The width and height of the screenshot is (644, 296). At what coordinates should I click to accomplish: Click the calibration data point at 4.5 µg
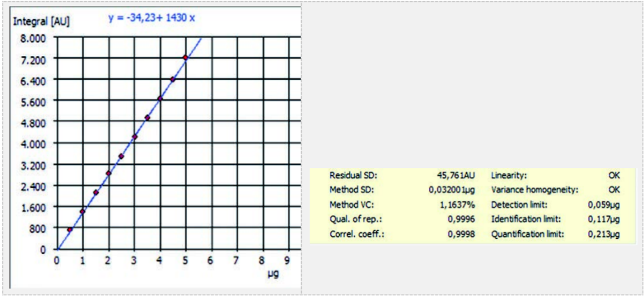tap(172, 79)
